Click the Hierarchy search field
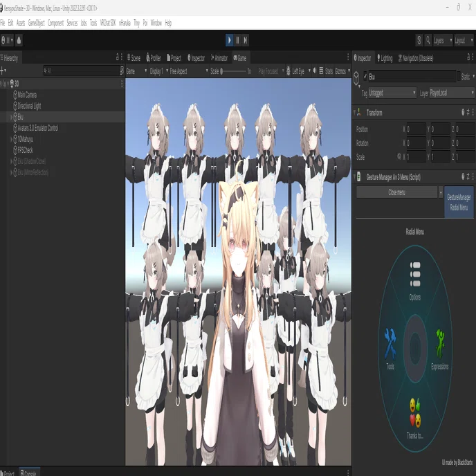 [x=82, y=71]
